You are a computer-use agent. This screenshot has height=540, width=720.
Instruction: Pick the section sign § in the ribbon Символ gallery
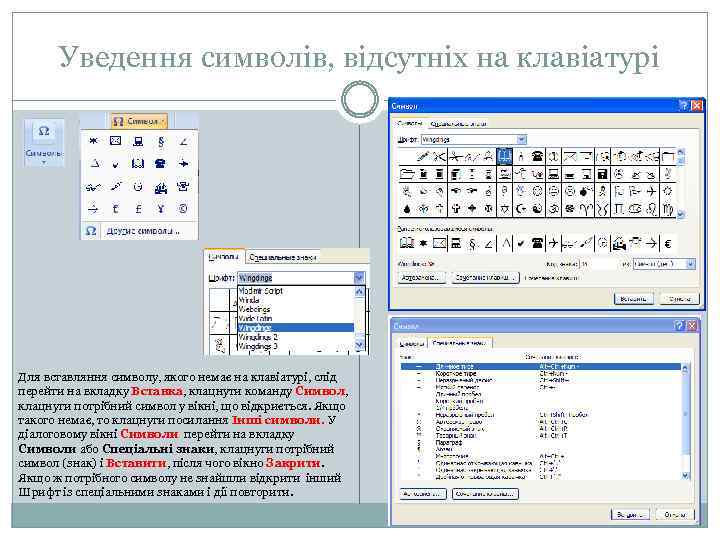(160, 141)
